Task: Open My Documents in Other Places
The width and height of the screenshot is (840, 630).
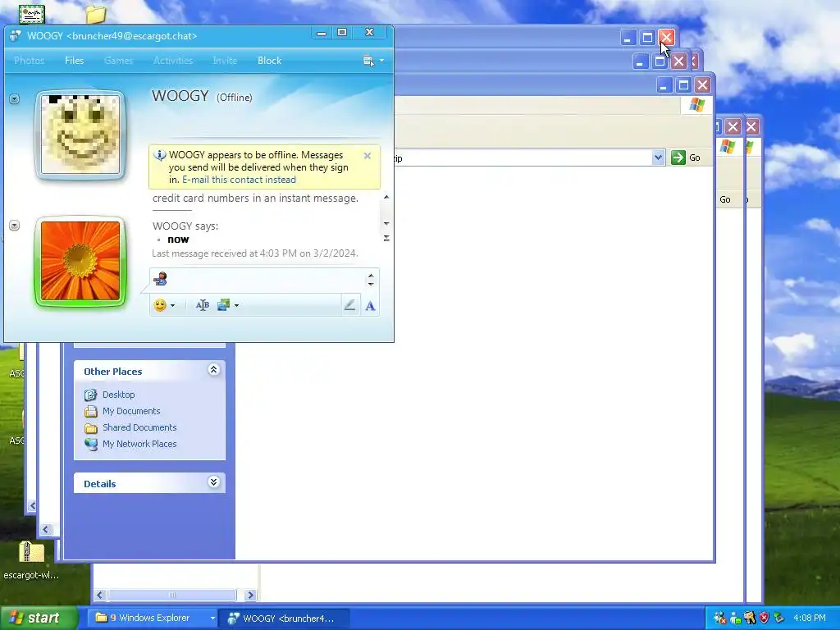Action: pos(131,412)
